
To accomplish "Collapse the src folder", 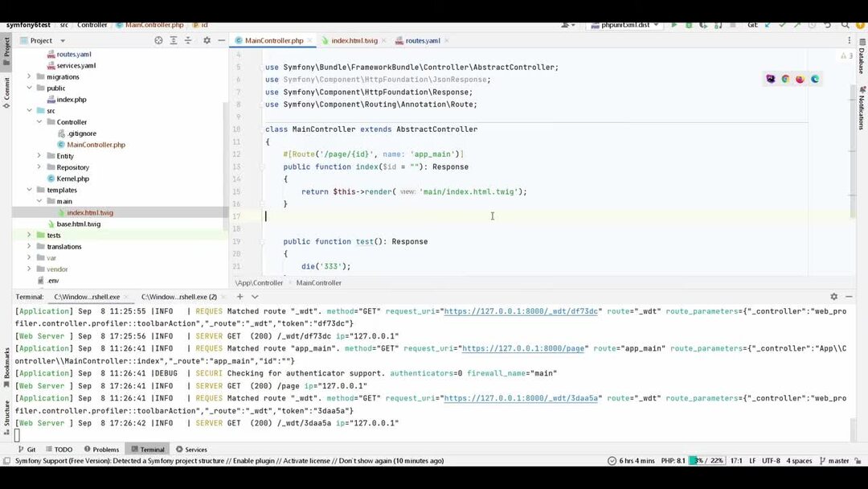I will click(x=30, y=110).
